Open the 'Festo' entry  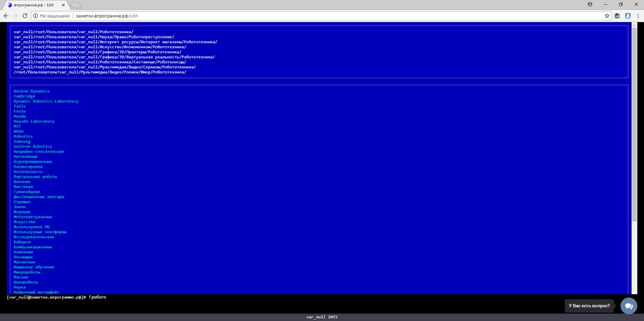point(19,112)
